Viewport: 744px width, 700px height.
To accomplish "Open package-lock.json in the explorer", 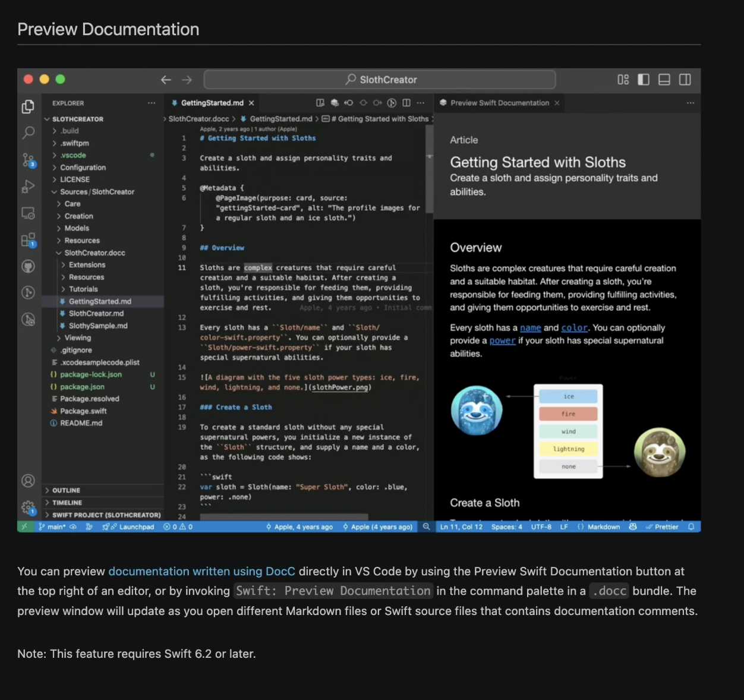I will 102,374.
